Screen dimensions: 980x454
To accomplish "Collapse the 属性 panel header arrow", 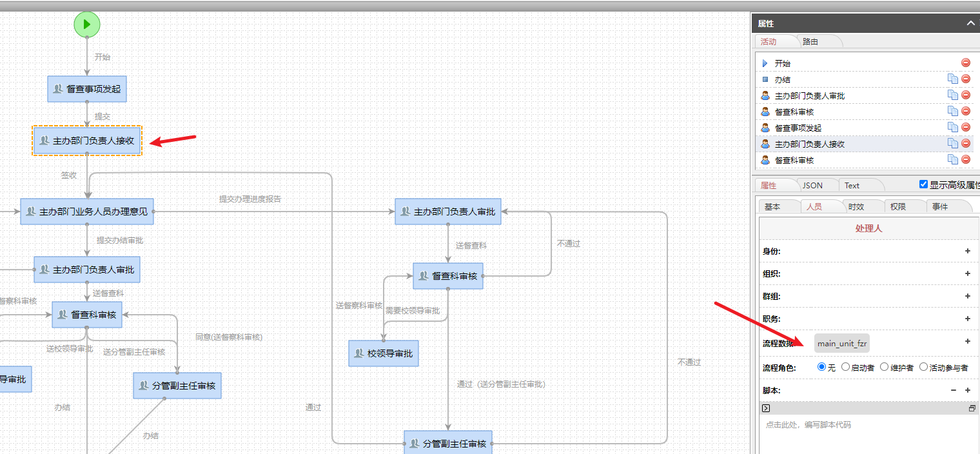I will [x=971, y=23].
